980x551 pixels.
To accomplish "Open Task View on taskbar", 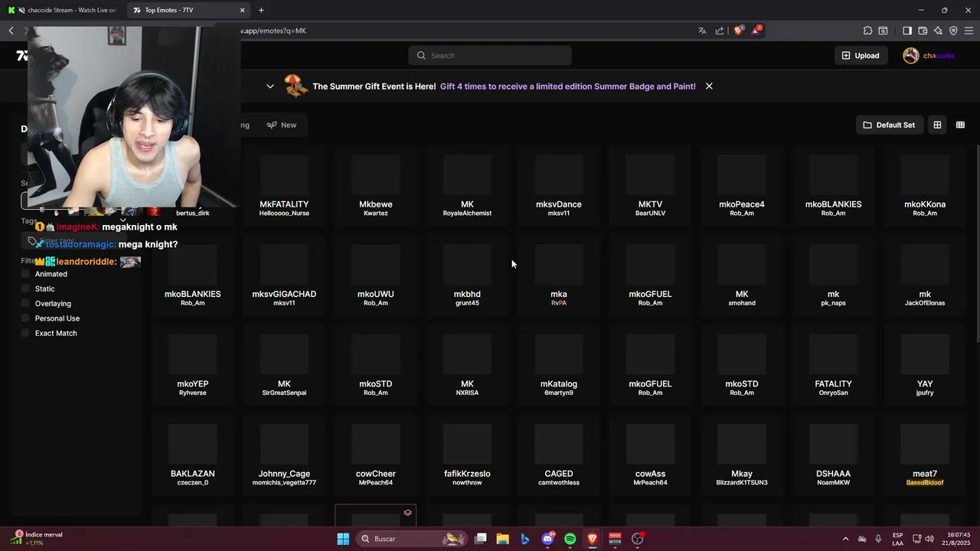I will pyautogui.click(x=481, y=539).
